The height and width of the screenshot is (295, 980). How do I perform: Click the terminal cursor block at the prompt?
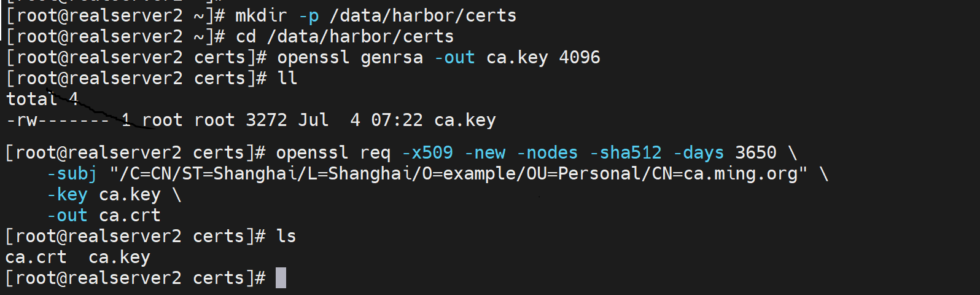click(x=281, y=278)
